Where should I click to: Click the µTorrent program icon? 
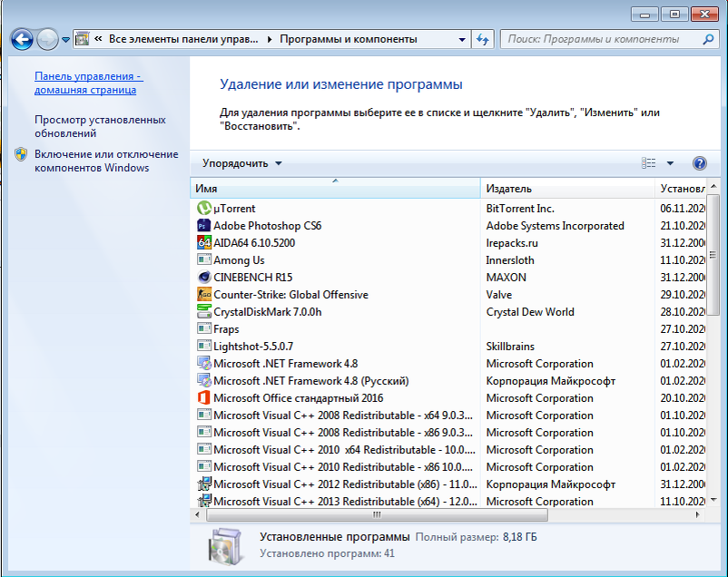204,208
